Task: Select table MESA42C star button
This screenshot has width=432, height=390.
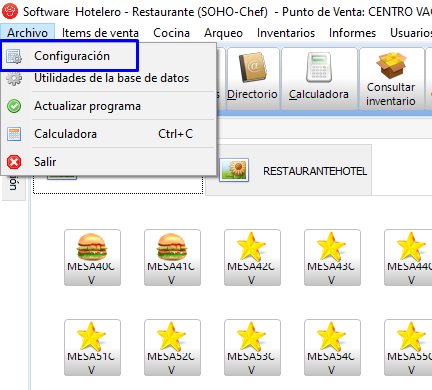Action: 252,257
